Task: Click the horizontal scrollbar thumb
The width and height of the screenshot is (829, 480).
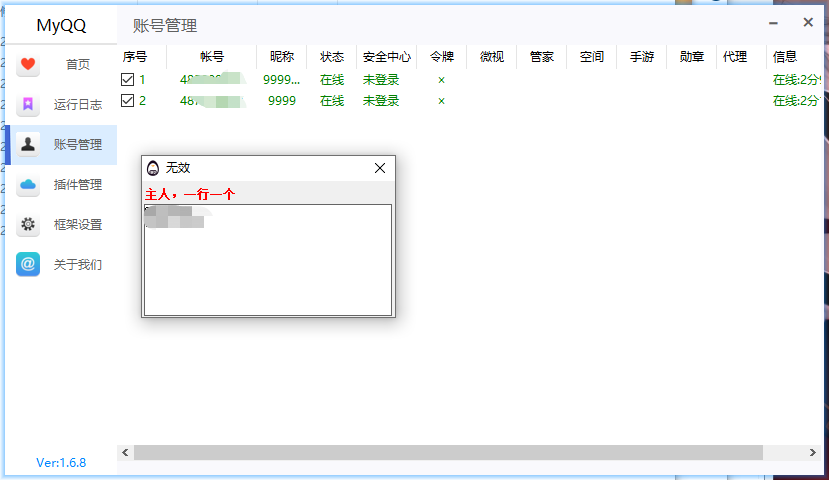Action: [448, 453]
